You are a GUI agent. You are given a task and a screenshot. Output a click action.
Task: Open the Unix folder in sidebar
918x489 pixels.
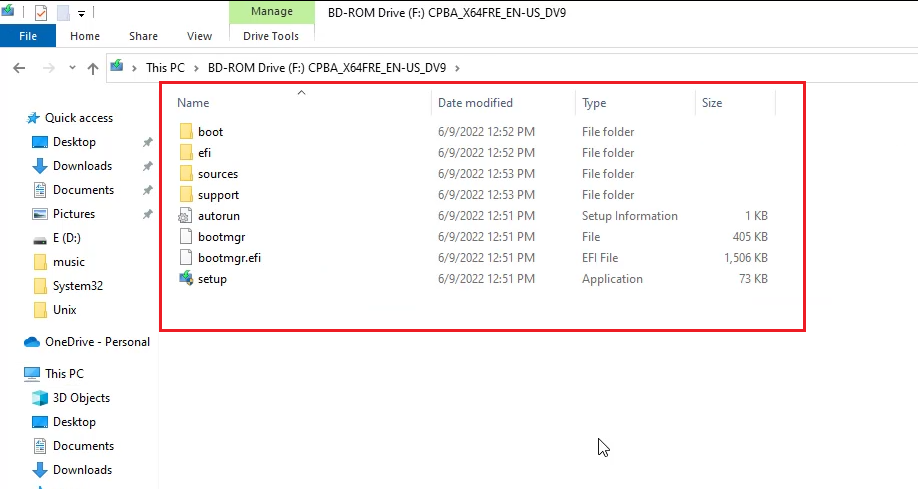[x=64, y=310]
